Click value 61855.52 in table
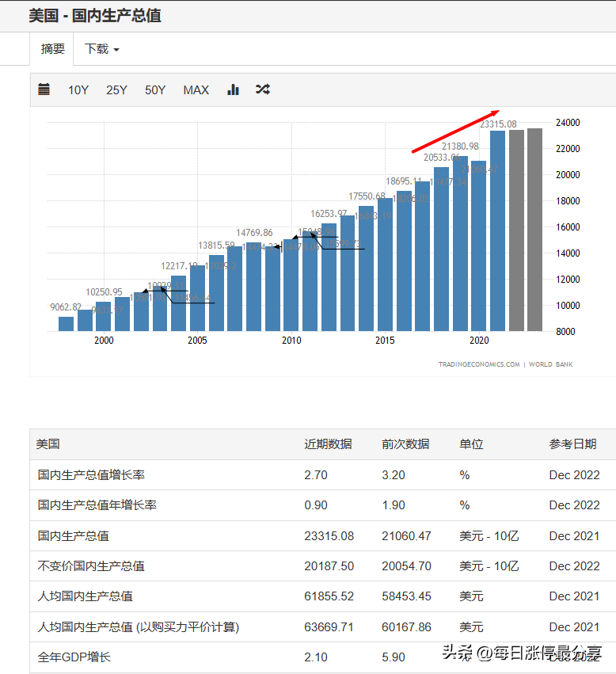Image resolution: width=616 pixels, height=674 pixels. (329, 596)
